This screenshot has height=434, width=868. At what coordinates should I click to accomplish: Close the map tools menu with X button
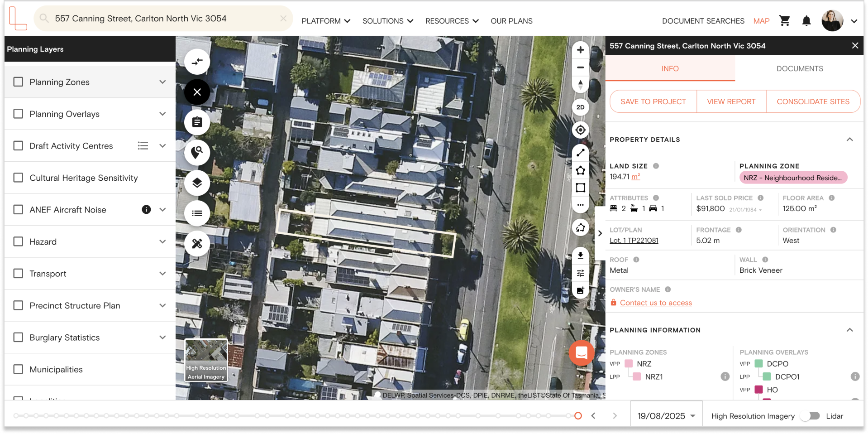197,92
